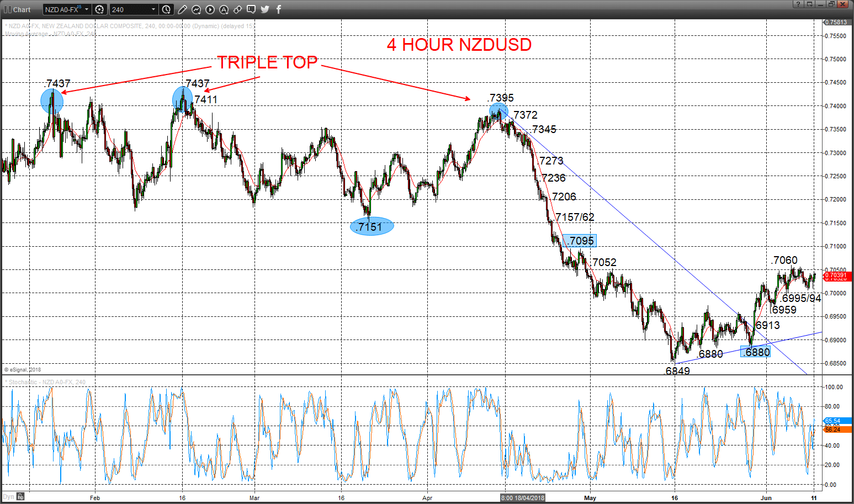Open the time template clock icon
The image size is (854, 504).
point(167,9)
